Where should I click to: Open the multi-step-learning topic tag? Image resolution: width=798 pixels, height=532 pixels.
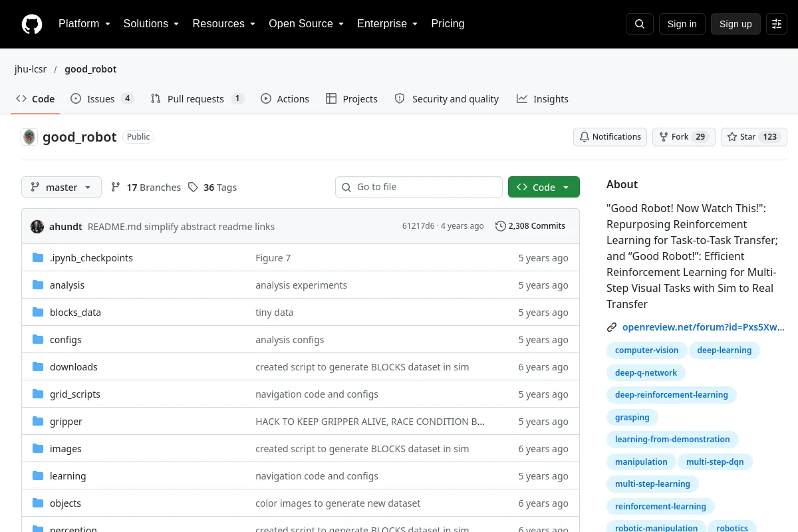coord(652,484)
